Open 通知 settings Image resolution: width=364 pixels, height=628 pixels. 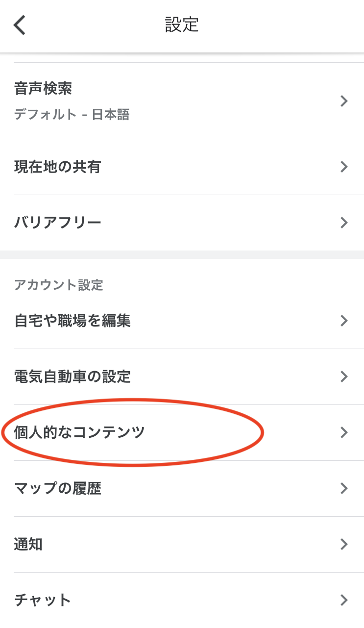[28, 545]
